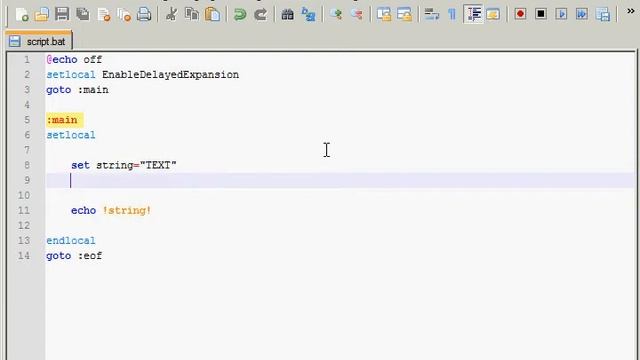
Task: Click the 'echo' keyword on line 11
Action: 84,211
